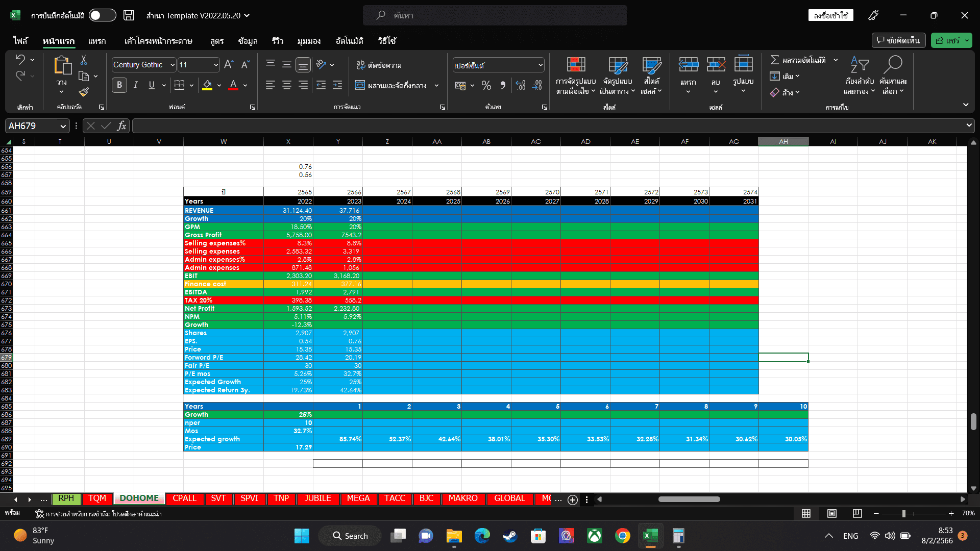Open the Century Gothic font dropdown
The width and height of the screenshot is (980, 551).
coord(173,65)
